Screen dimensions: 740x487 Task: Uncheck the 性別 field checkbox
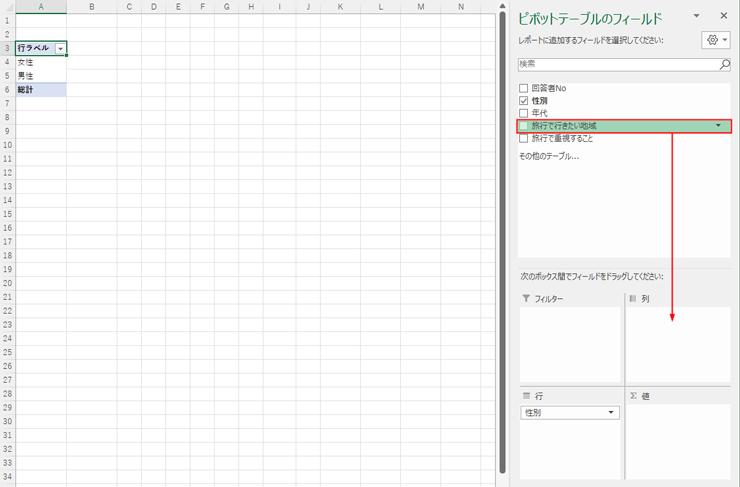point(524,101)
